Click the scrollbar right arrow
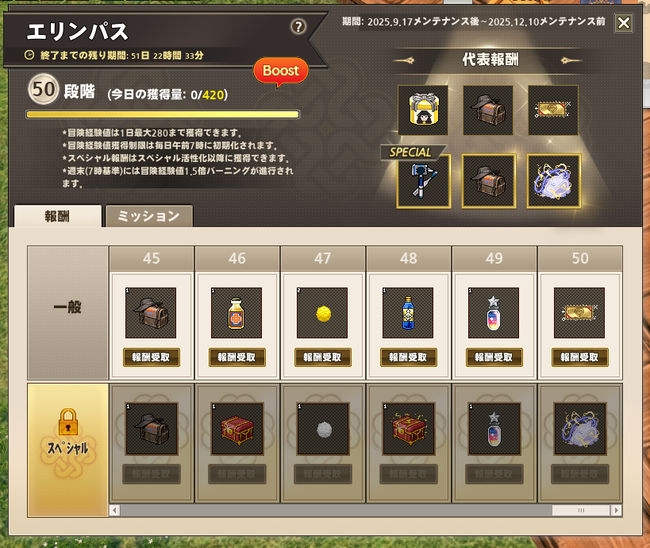Screen dimensions: 650x548 [x=617, y=510]
